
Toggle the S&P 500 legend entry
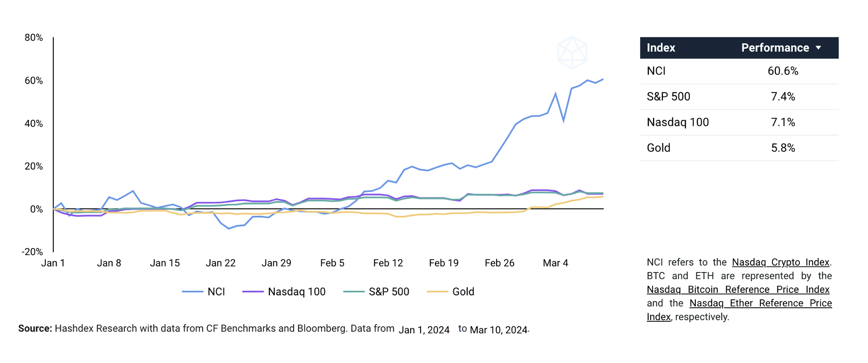coord(389,292)
